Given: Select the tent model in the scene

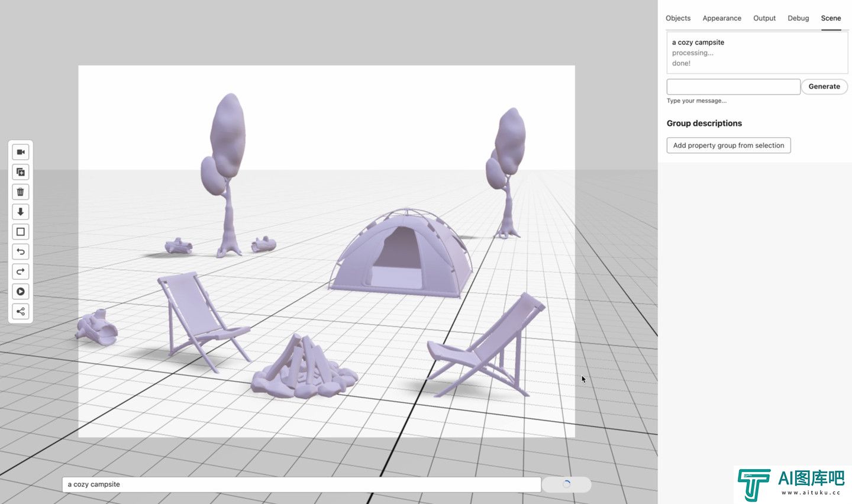Looking at the screenshot, I should (x=402, y=253).
